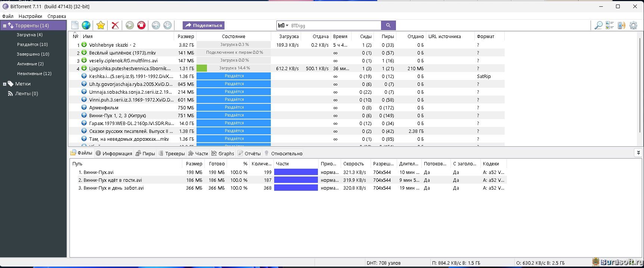The image size is (644, 268).
Task: Select the Файлы tab
Action: coord(81,153)
